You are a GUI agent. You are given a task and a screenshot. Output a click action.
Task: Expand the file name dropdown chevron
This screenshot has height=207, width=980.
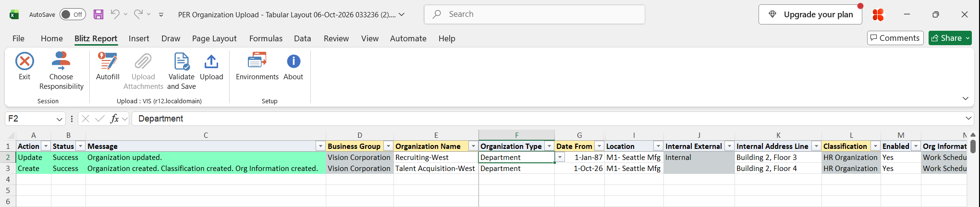[x=402, y=14]
